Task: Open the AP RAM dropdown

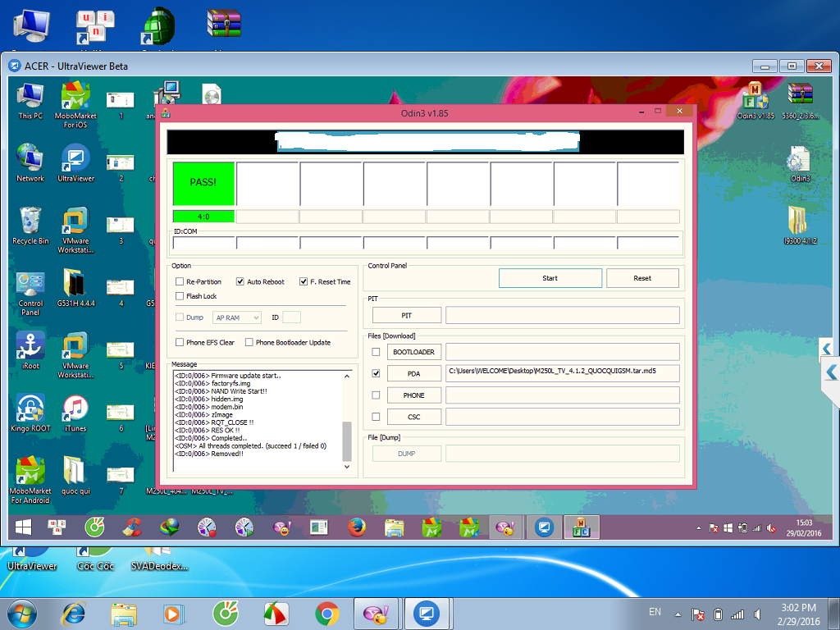Action: point(237,317)
